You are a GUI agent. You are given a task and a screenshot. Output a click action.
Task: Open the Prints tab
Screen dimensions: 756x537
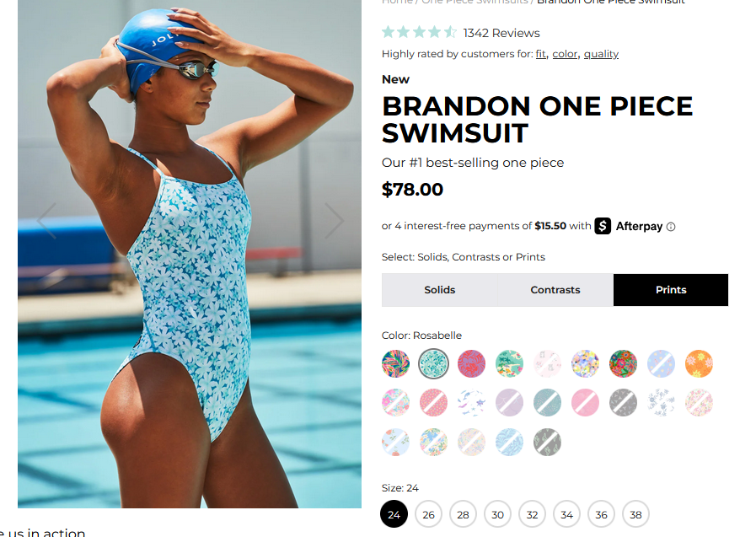671,290
